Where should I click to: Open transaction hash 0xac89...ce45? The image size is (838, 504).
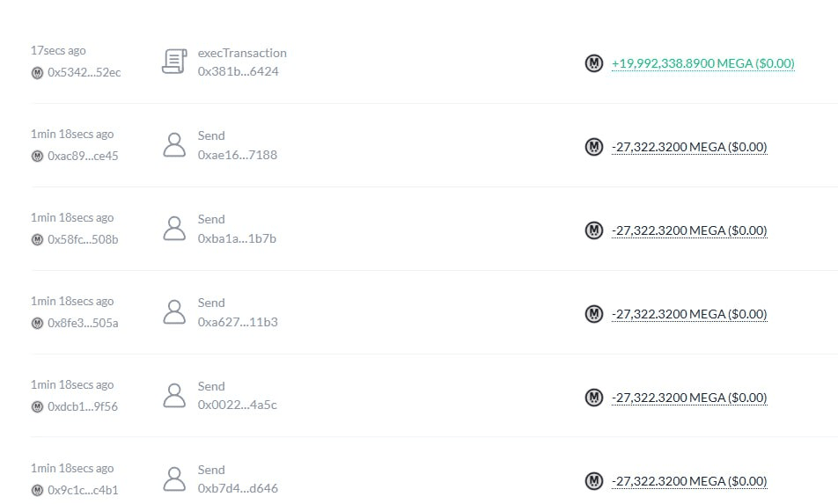pyautogui.click(x=83, y=156)
